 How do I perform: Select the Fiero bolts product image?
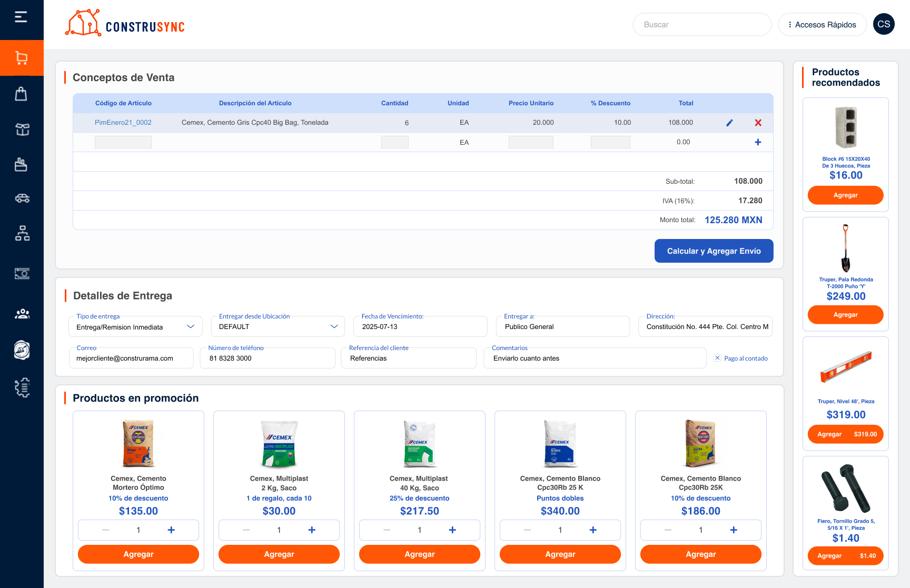click(846, 488)
